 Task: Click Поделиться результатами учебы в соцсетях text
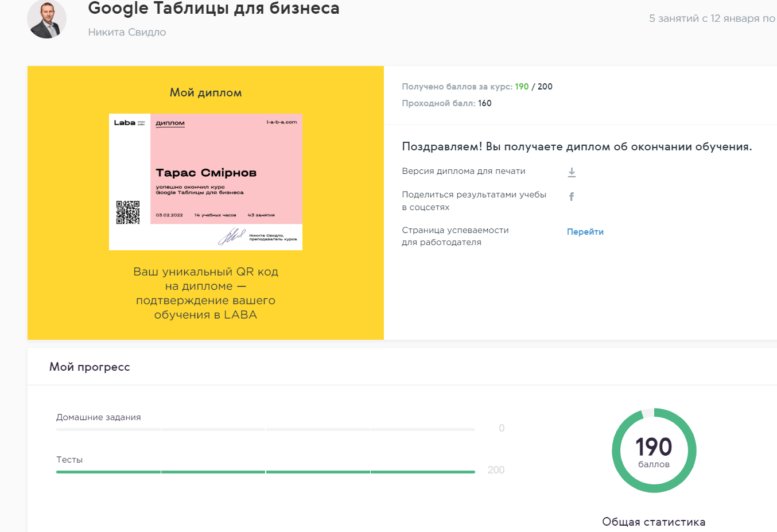click(x=474, y=201)
